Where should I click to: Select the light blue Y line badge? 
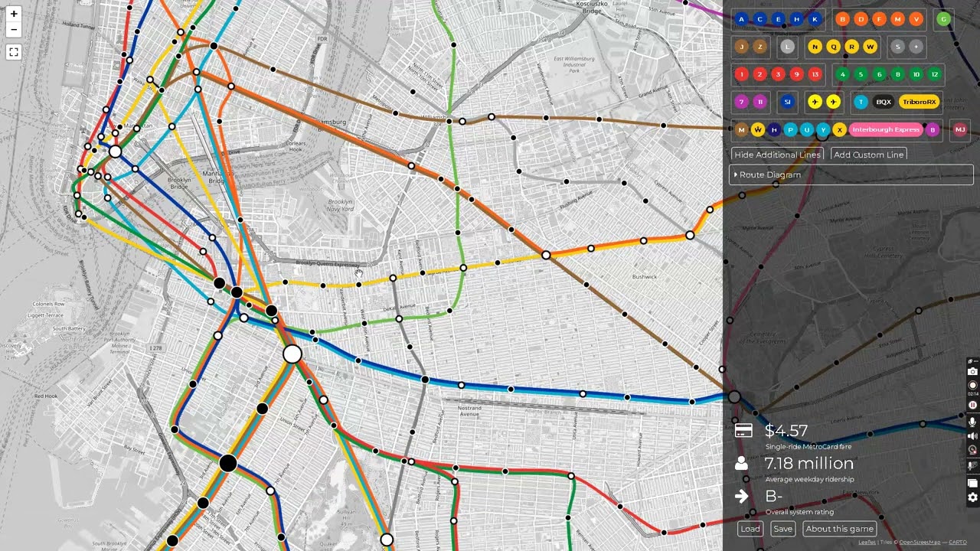823,129
